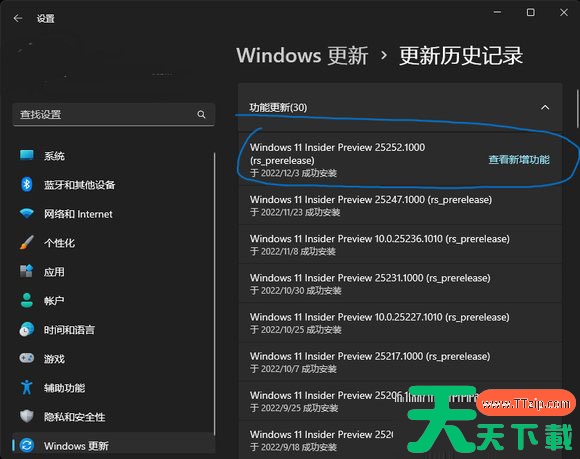Viewport: 580px width, 459px height.
Task: Click the 于 2022/9/25 成功安装 line
Action: tap(294, 408)
